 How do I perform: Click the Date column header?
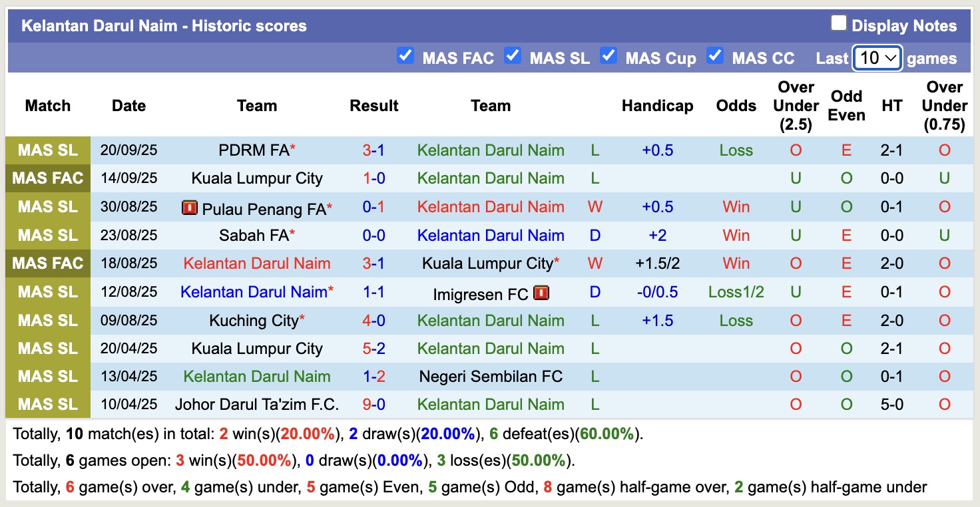pos(128,105)
